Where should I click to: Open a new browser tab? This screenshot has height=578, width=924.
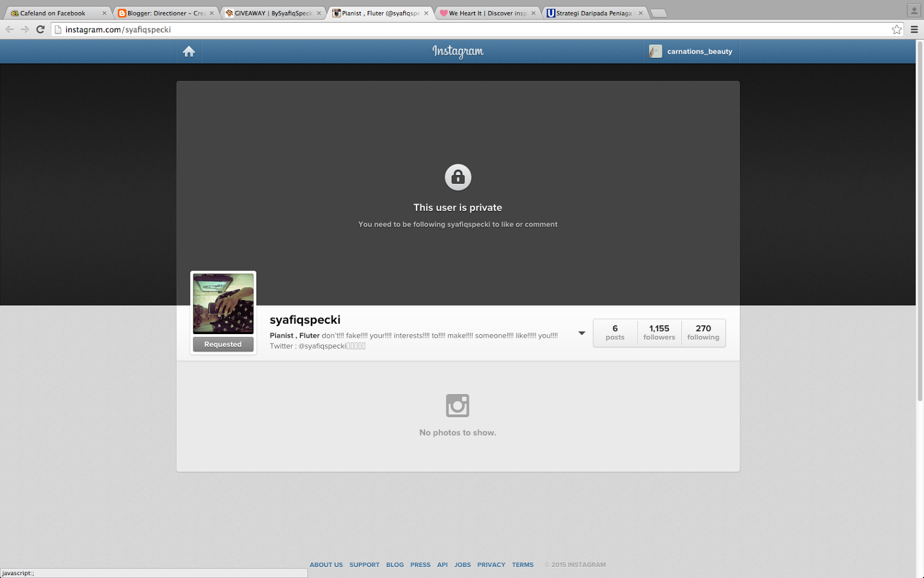click(658, 13)
